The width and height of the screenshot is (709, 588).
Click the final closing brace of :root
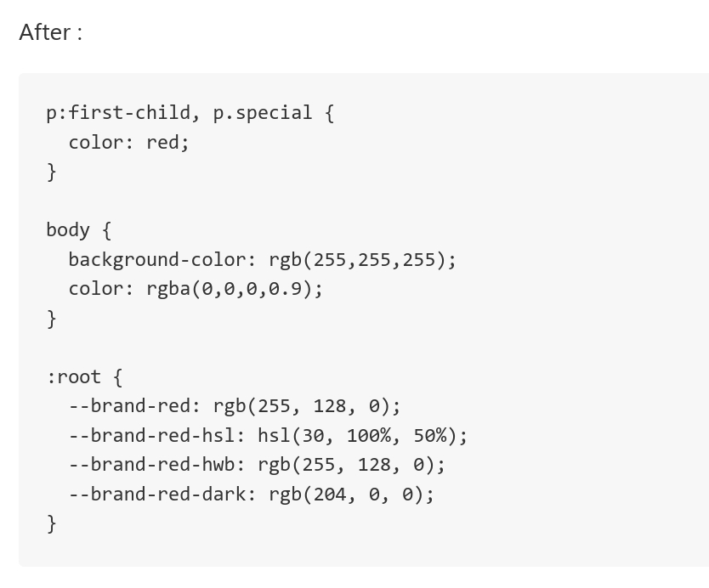pyautogui.click(x=52, y=523)
